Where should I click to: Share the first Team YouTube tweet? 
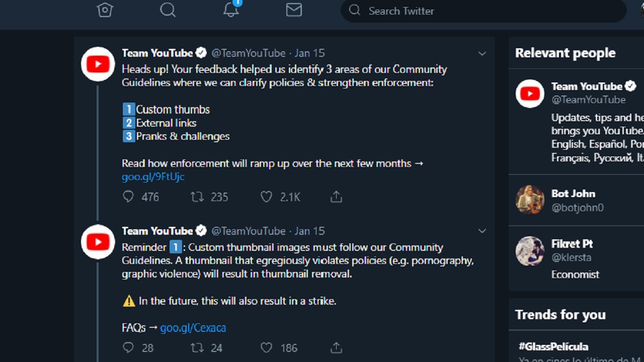pos(336,197)
